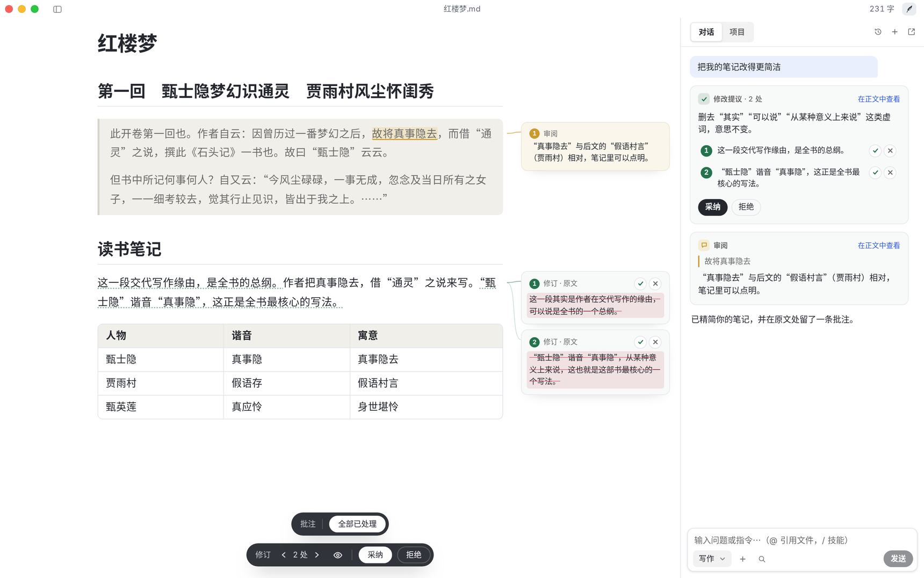Click table cell 身世堪怜
Image resolution: width=924 pixels, height=578 pixels.
click(x=426, y=407)
